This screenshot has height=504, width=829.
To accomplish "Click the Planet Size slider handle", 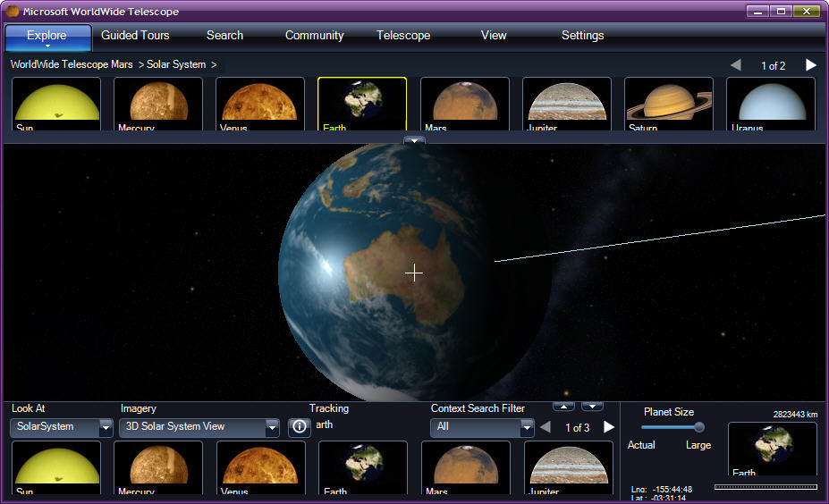I will (x=698, y=427).
